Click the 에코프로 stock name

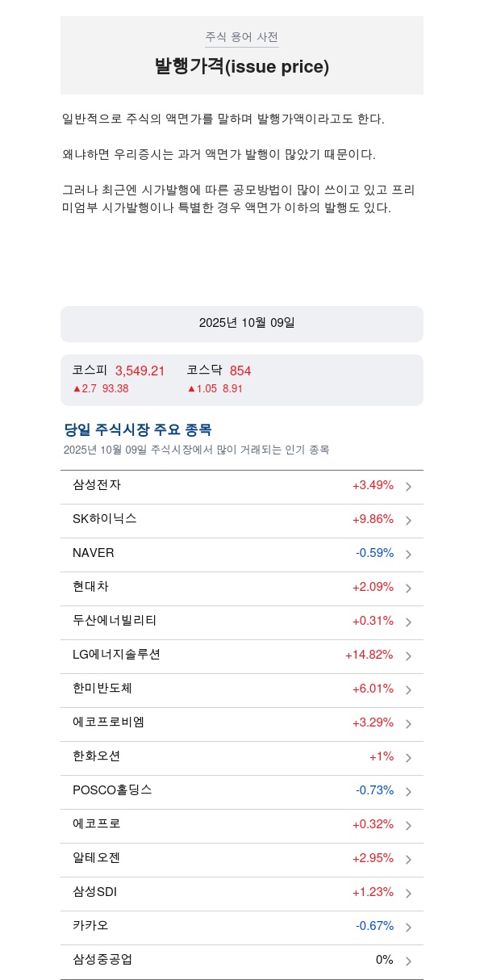tap(97, 824)
